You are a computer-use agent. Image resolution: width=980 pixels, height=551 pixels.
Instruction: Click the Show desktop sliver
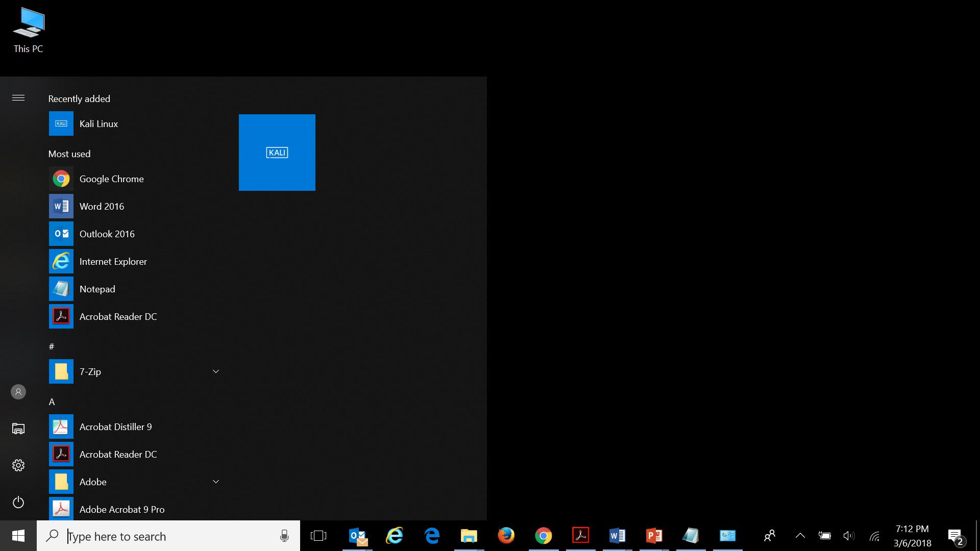977,536
